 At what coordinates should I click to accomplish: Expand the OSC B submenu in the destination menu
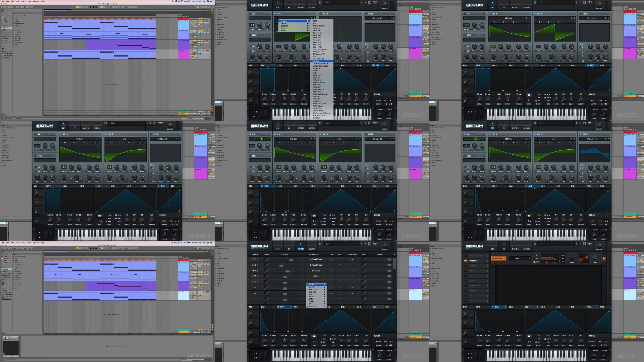pyautogui.click(x=317, y=287)
